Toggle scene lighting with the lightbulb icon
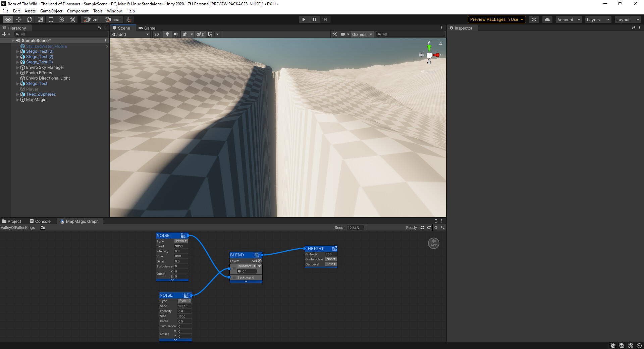This screenshot has height=349, width=644. (167, 34)
